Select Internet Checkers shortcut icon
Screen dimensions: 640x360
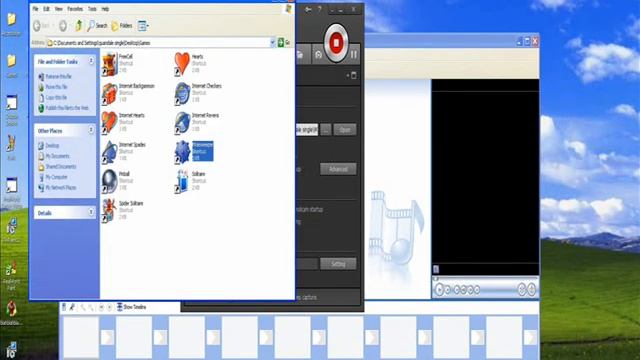point(182,93)
